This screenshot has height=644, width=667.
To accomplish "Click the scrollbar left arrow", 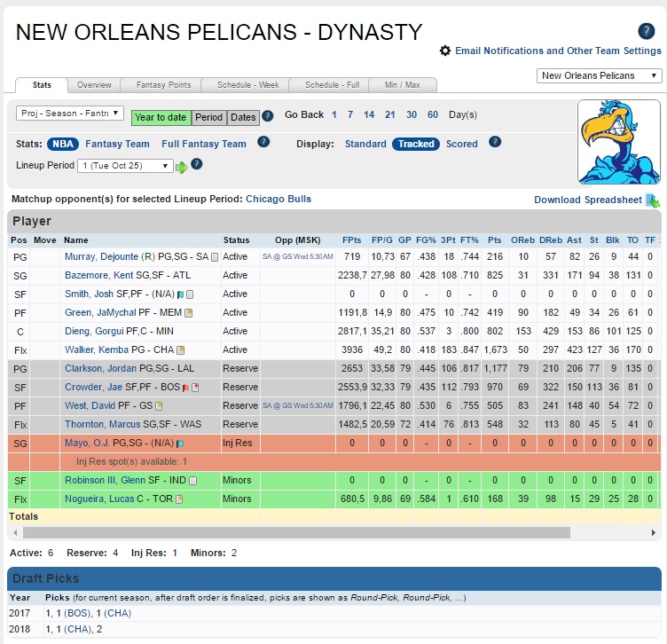I will 15,532.
